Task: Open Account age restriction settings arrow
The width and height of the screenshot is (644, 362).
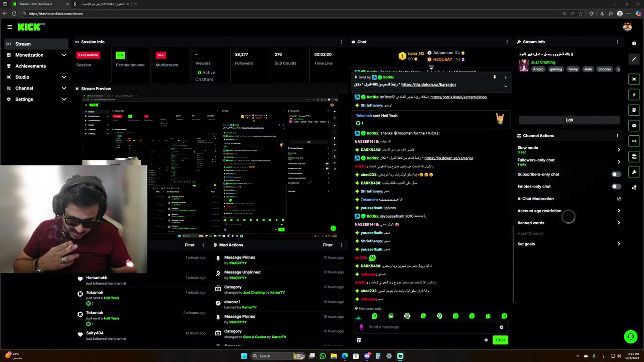Action: pos(619,211)
